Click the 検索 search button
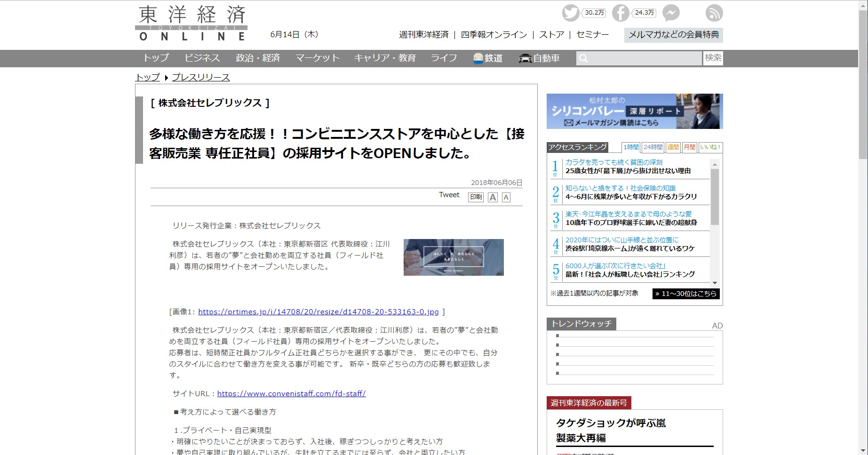This screenshot has width=868, height=455. click(713, 58)
